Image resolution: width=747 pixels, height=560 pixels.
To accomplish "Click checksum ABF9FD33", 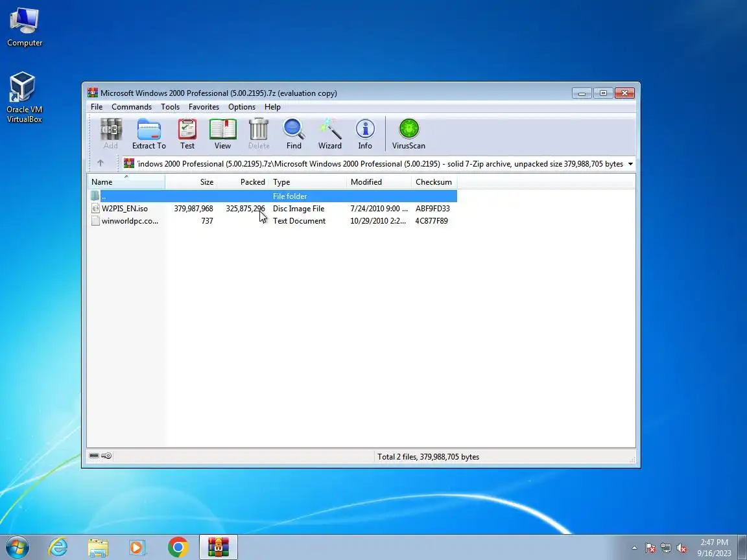I will click(x=433, y=209).
